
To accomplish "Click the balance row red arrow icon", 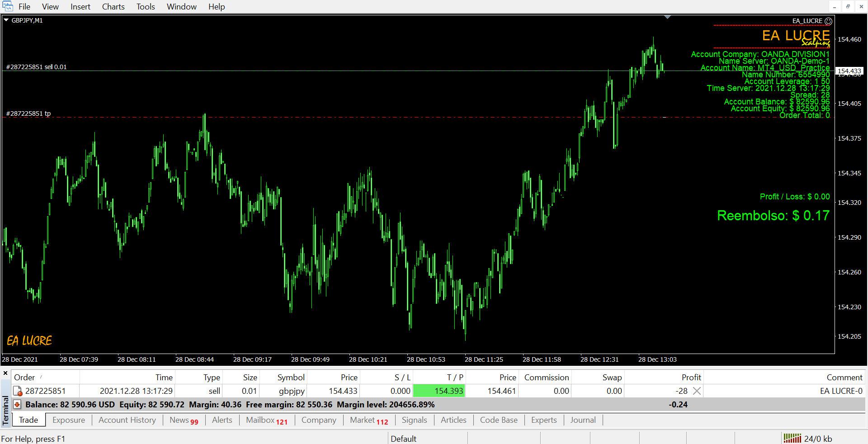I will (x=17, y=405).
